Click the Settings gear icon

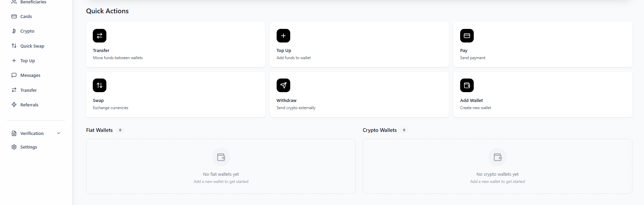[14, 147]
